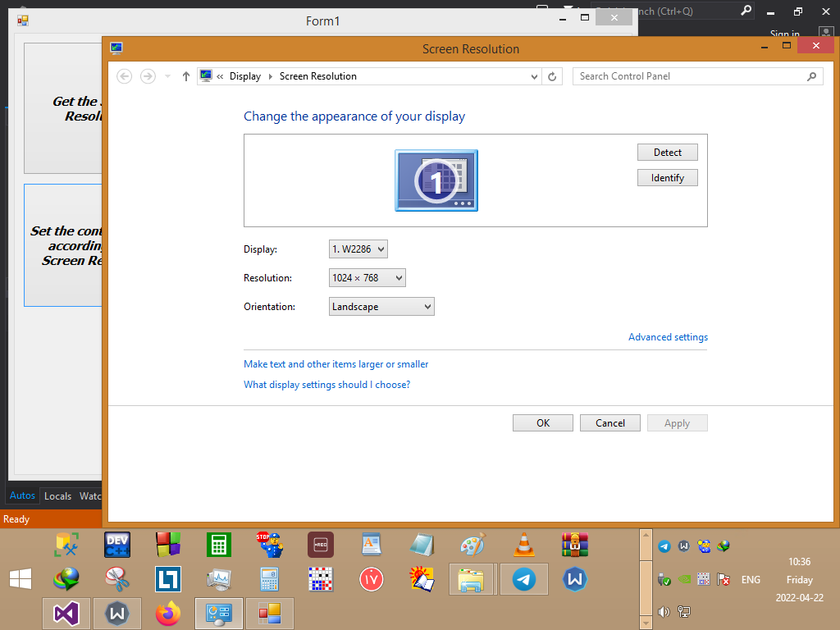The image size is (840, 630).
Task: Launch Firefox from the taskbar
Action: coord(168,614)
